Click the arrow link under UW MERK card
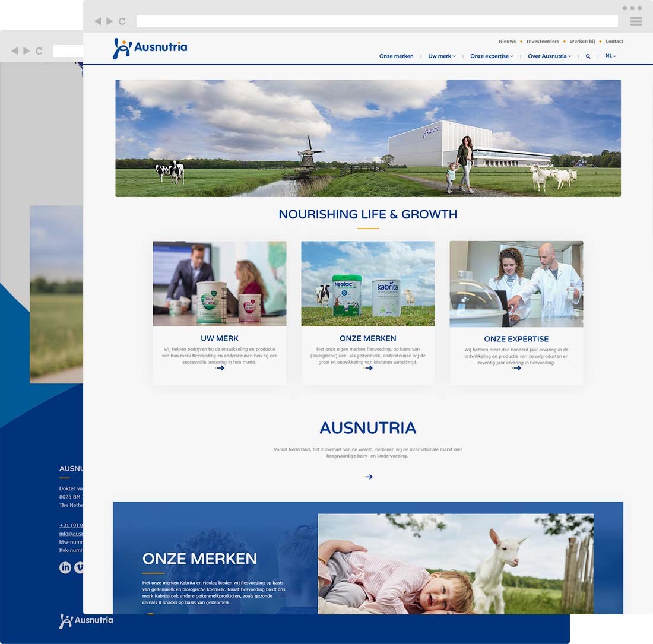653x644 pixels. 220,368
